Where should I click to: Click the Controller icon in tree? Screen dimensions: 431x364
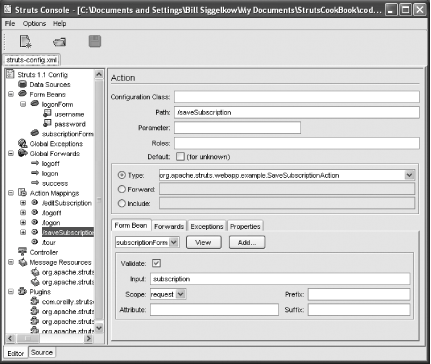pyautogui.click(x=23, y=251)
